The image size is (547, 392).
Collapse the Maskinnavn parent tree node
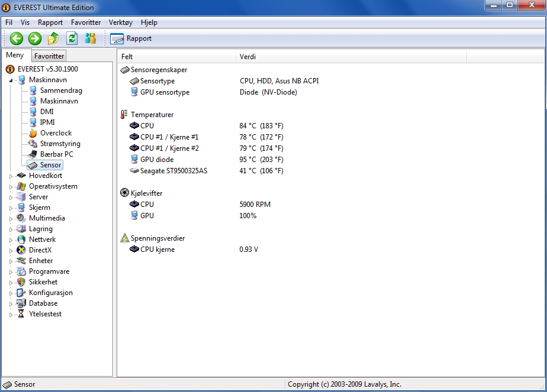11,80
